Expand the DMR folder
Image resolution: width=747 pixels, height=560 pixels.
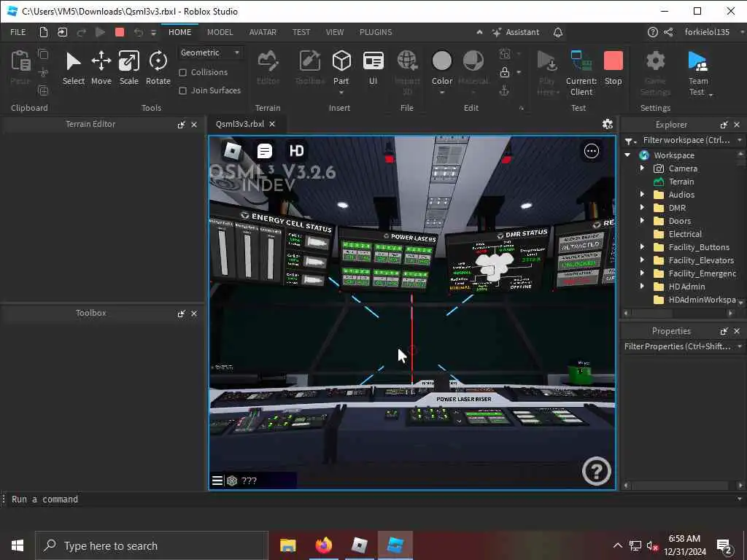coord(642,208)
